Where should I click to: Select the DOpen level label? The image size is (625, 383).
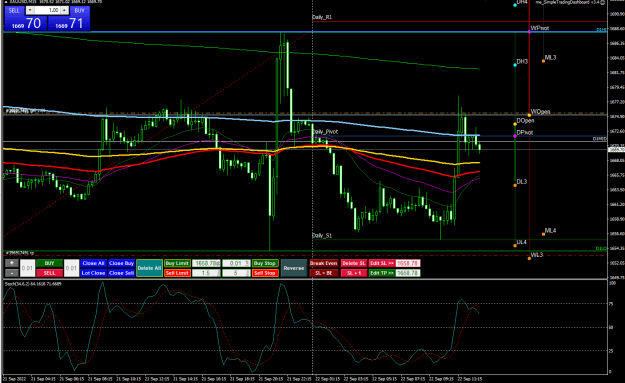(x=525, y=120)
